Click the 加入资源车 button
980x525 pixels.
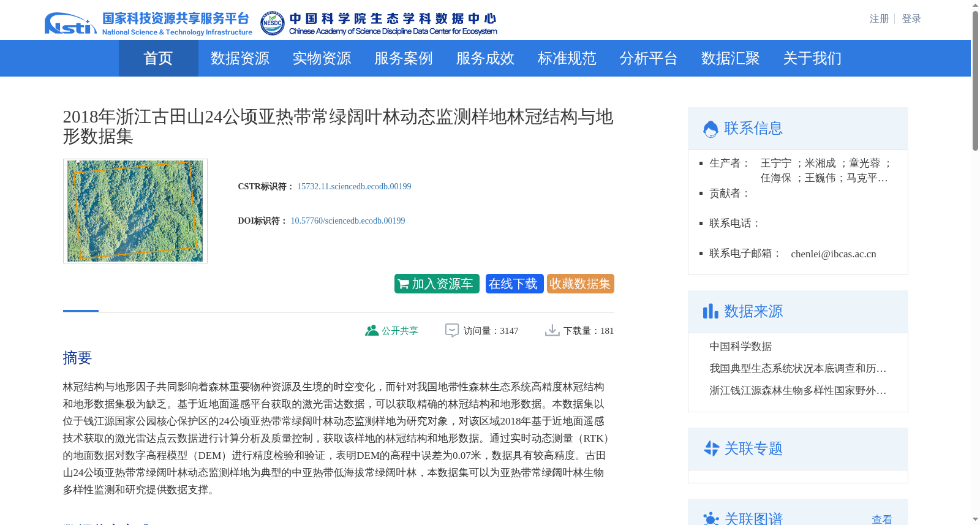(x=437, y=284)
